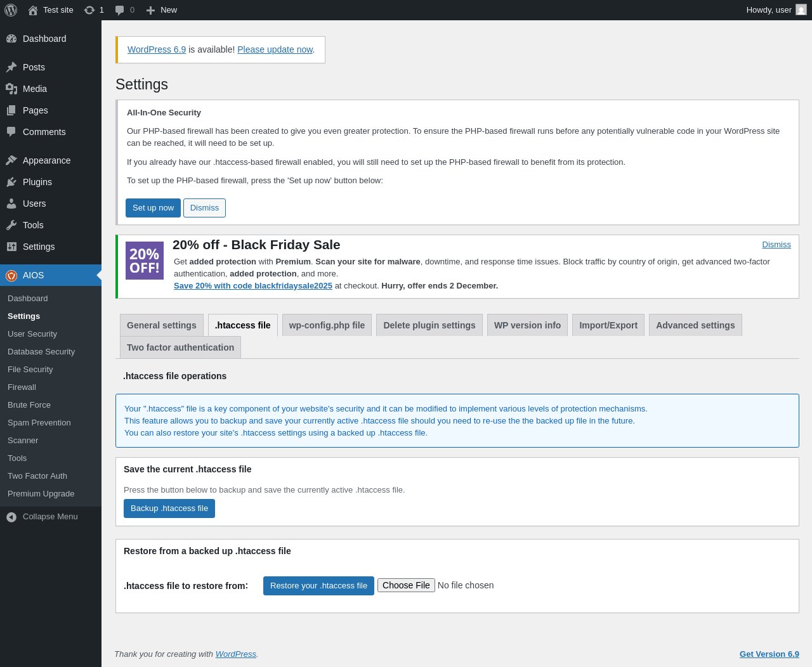Click the Media icon in sidebar

(x=11, y=89)
